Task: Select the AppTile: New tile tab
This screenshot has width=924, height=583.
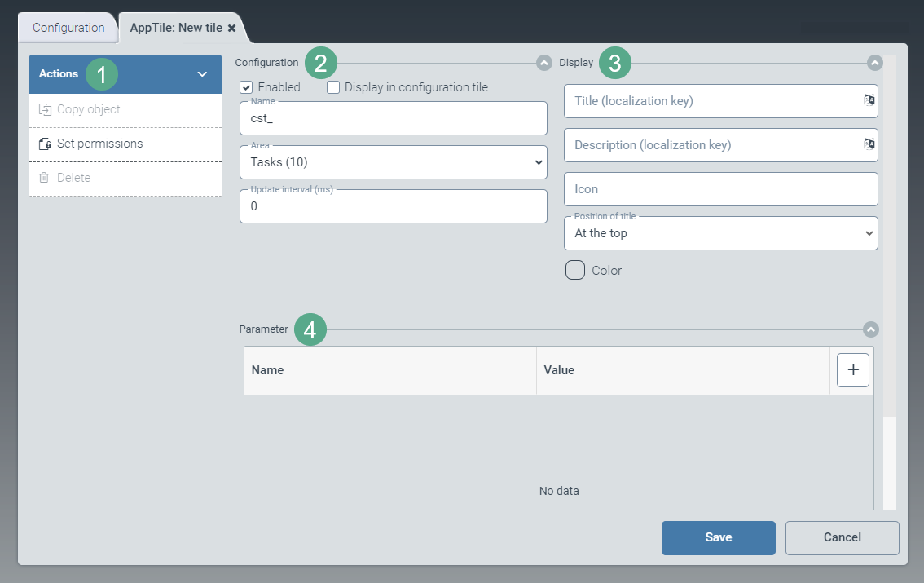Action: click(175, 28)
